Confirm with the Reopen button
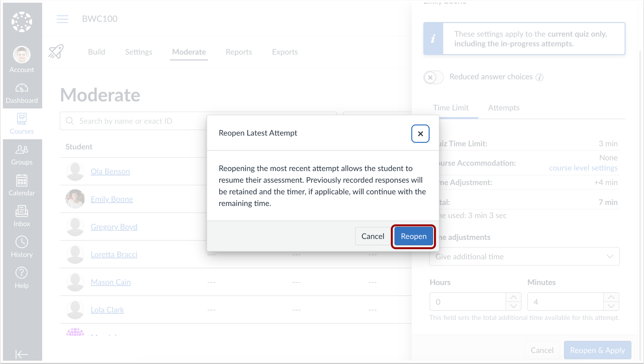The image size is (644, 364). [414, 236]
